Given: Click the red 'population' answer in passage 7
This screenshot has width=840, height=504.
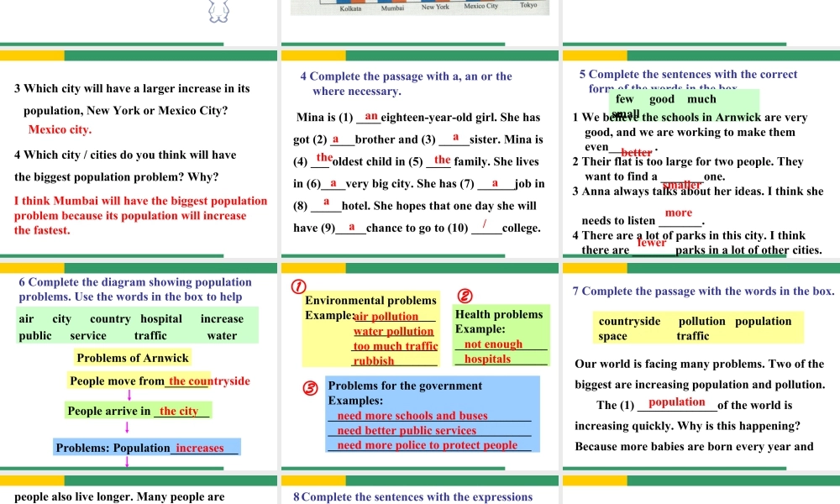Looking at the screenshot, I should (x=677, y=403).
